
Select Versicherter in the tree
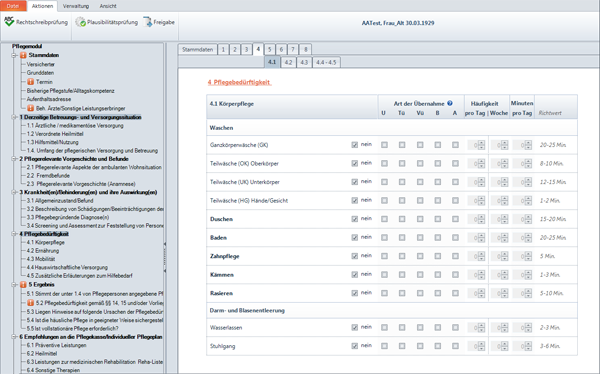point(41,64)
